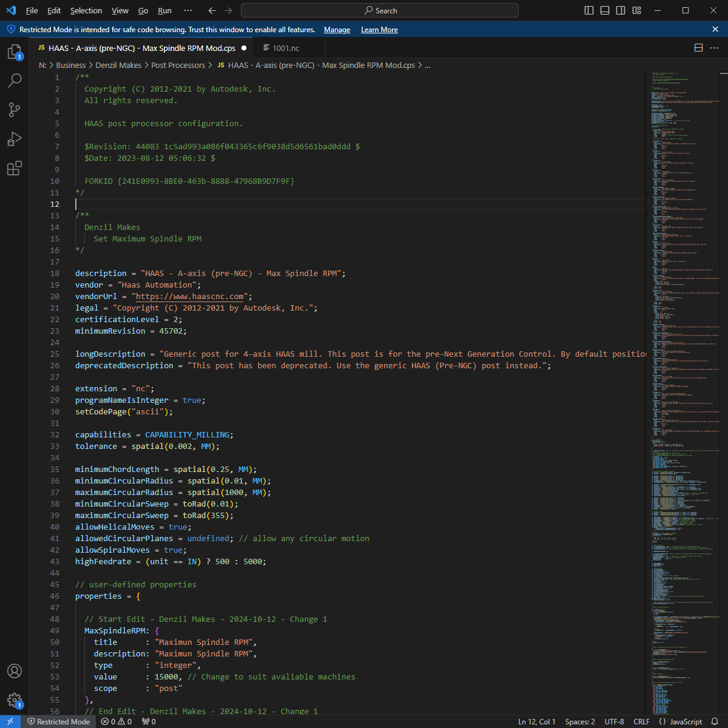Open the Selection menu
The image size is (728, 728).
pyautogui.click(x=86, y=10)
